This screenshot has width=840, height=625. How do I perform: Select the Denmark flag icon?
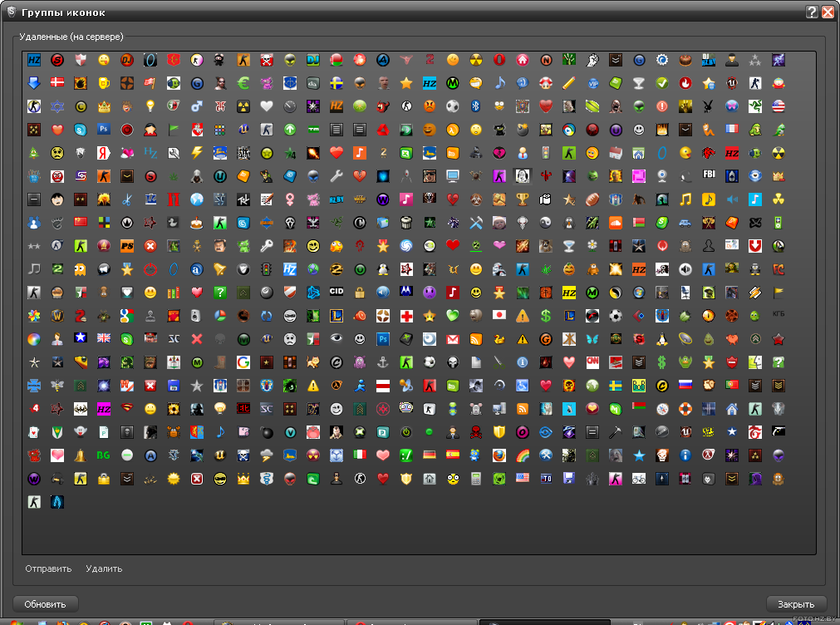(x=57, y=82)
